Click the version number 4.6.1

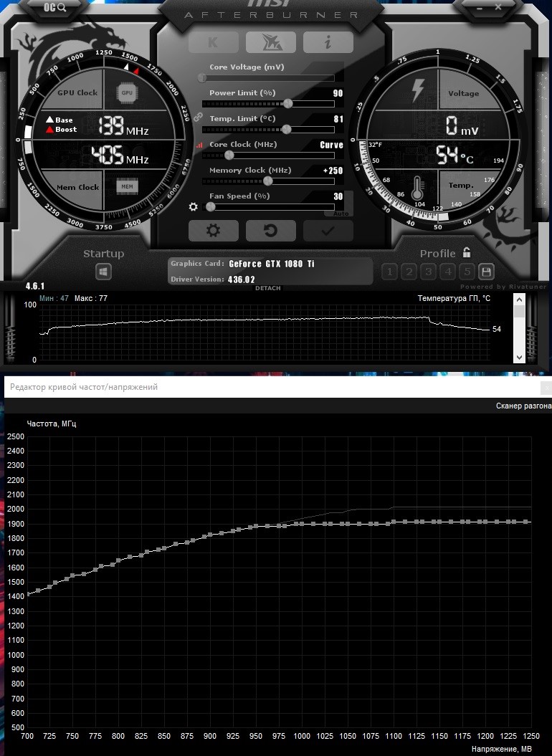(x=34, y=286)
